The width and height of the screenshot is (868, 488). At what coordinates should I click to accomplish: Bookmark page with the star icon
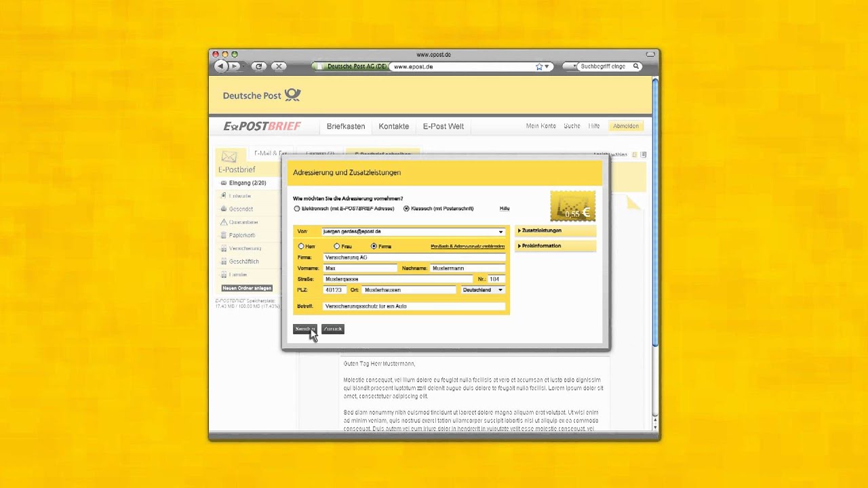click(x=539, y=66)
